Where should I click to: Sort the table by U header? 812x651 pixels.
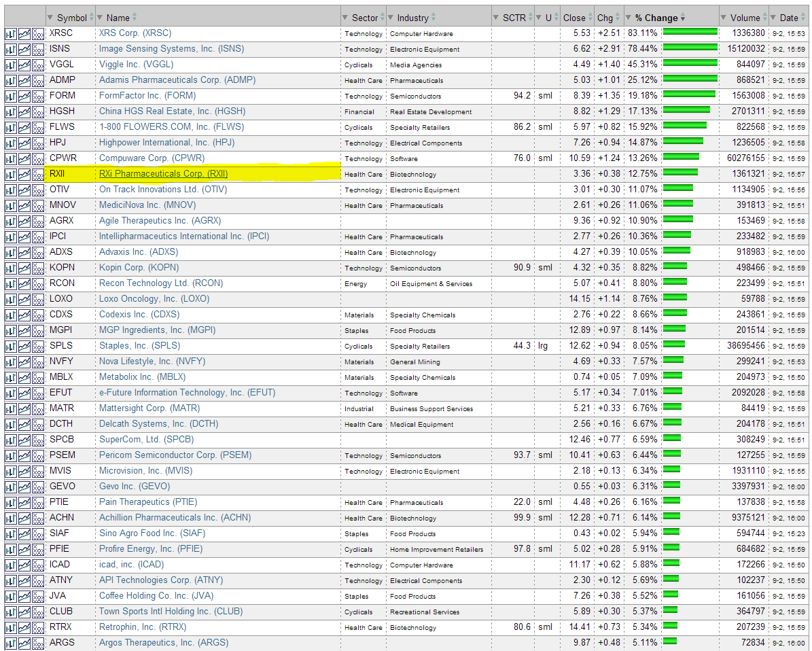[x=547, y=18]
